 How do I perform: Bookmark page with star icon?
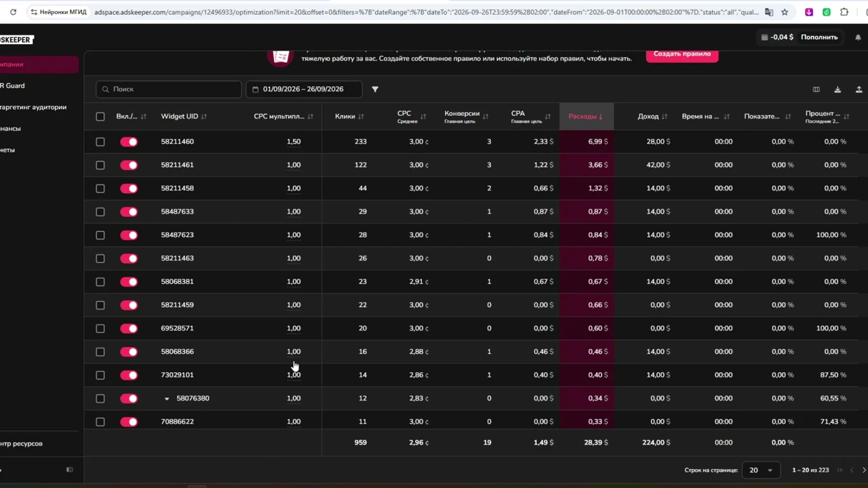785,12
